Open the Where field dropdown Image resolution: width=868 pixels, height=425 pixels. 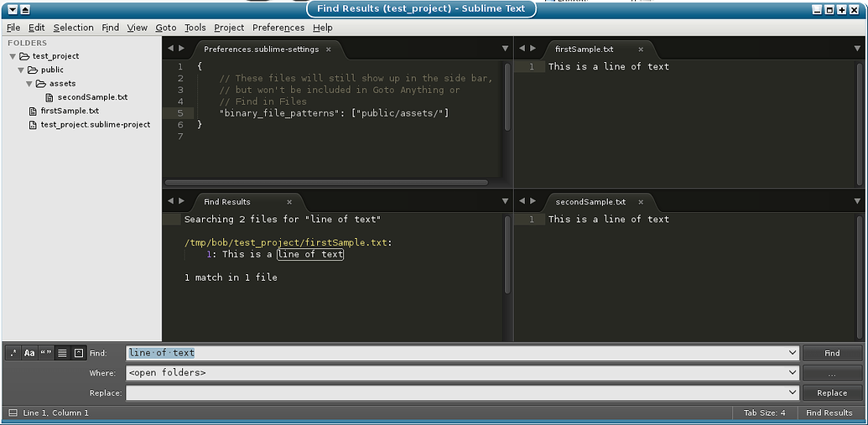[792, 373]
